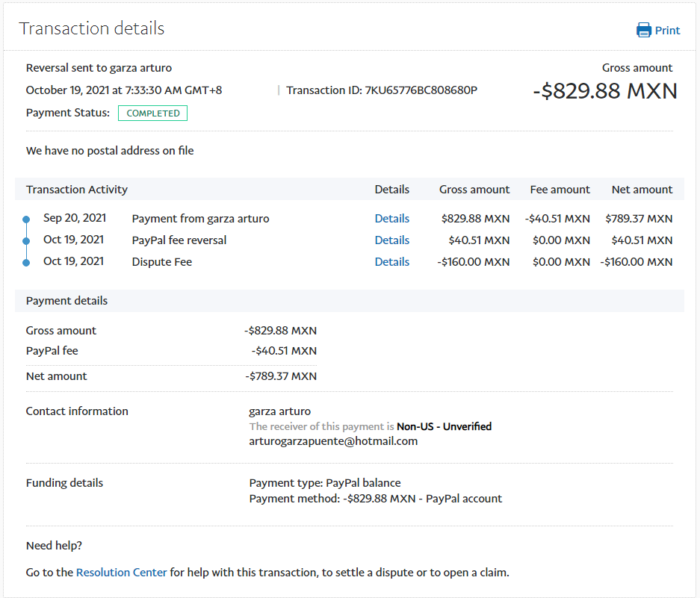Open Details for Payment from garza arturo
This screenshot has height=598, width=700.
coord(391,219)
